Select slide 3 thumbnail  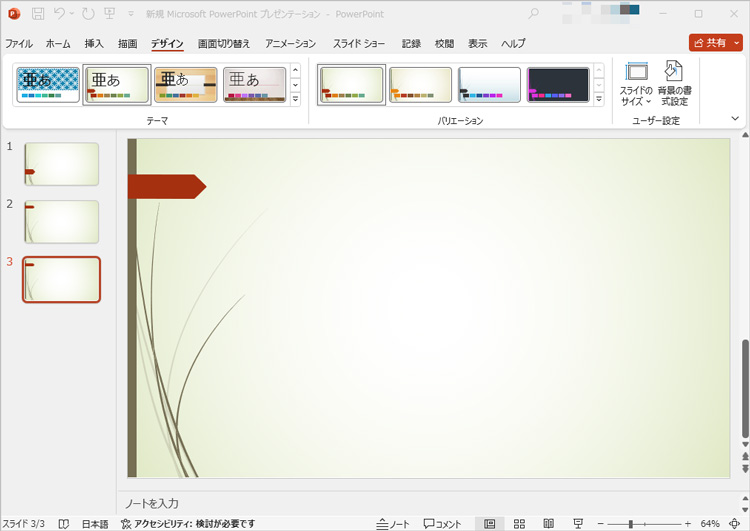click(x=62, y=280)
